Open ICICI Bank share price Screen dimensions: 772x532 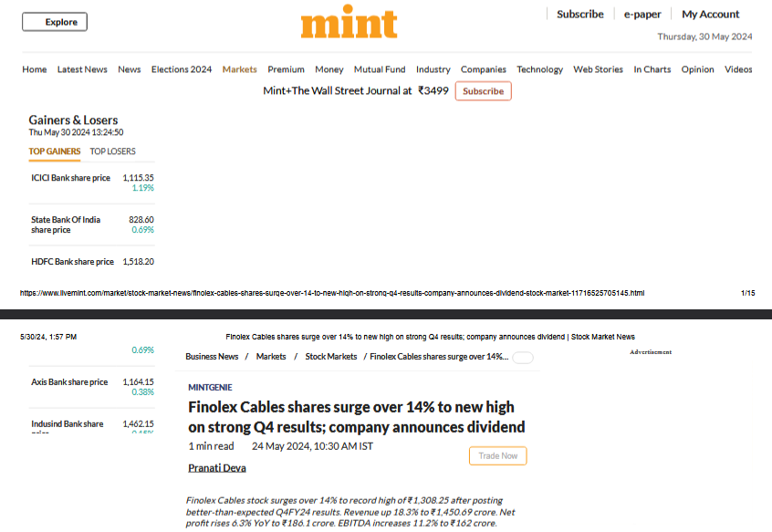(x=71, y=178)
